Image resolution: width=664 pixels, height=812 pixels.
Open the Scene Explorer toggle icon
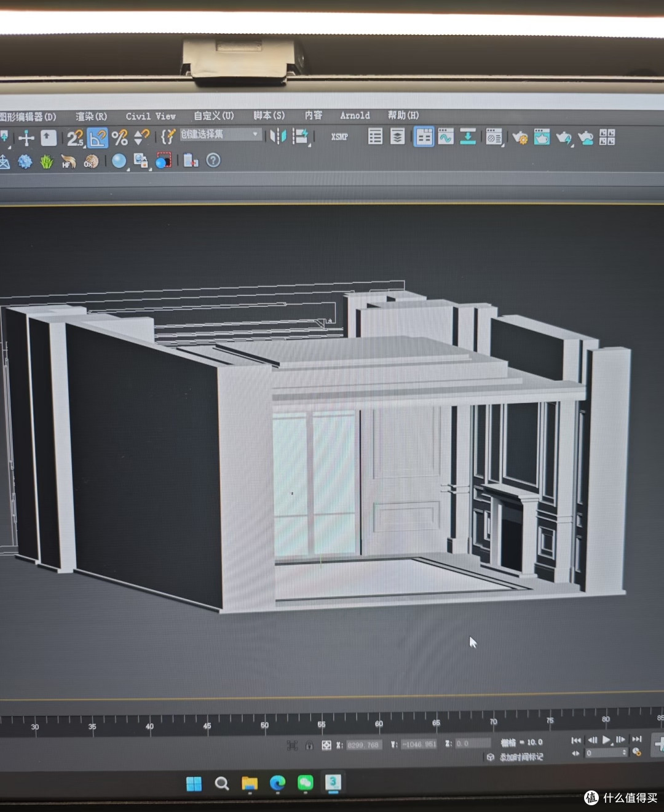pos(375,136)
